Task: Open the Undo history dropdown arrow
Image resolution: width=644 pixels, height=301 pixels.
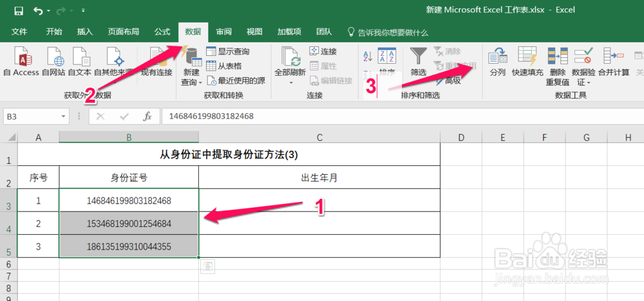Action: click(48, 11)
